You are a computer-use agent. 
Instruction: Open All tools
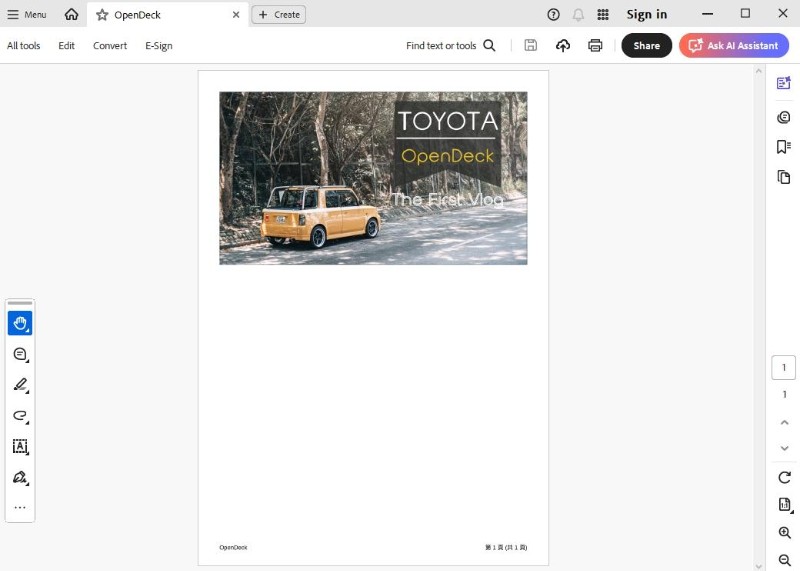coord(23,45)
